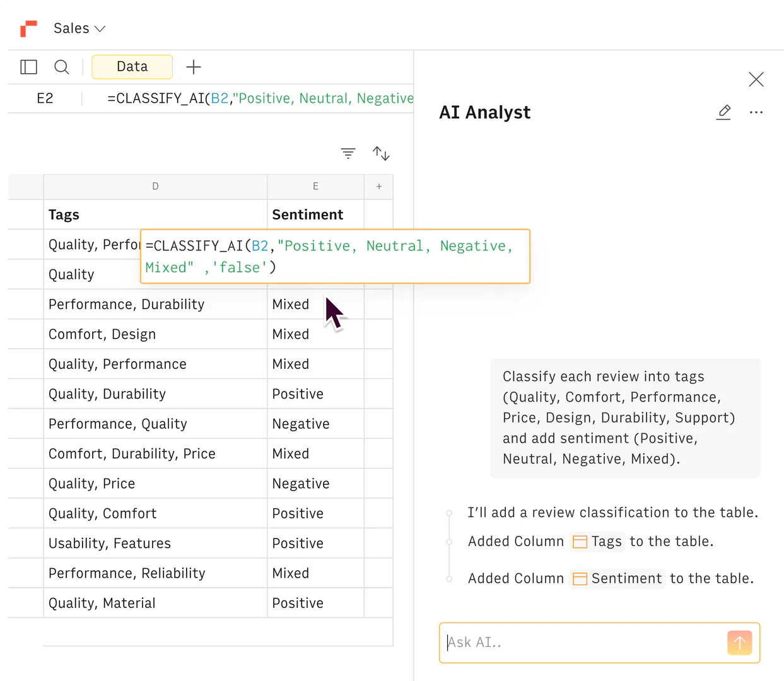Viewport: 784px width, 681px height.
Task: Add a new sheet with the plus button
Action: (x=194, y=67)
